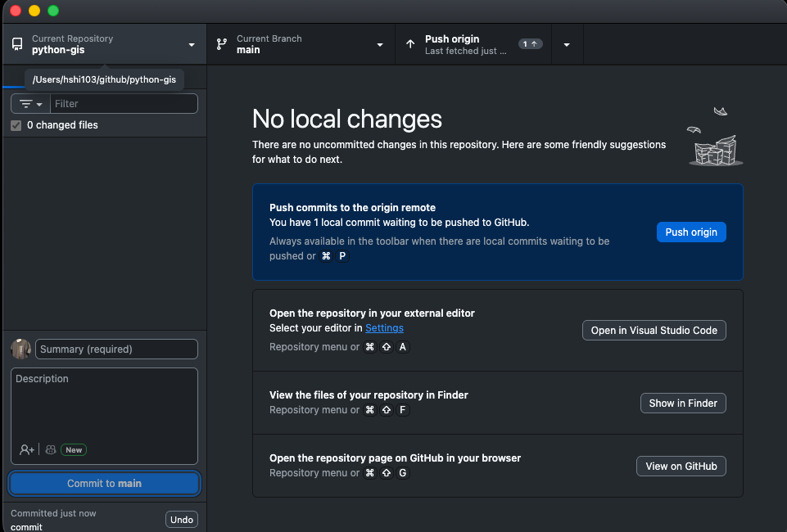Image resolution: width=787 pixels, height=532 pixels.
Task: Undo the last commit
Action: click(181, 520)
